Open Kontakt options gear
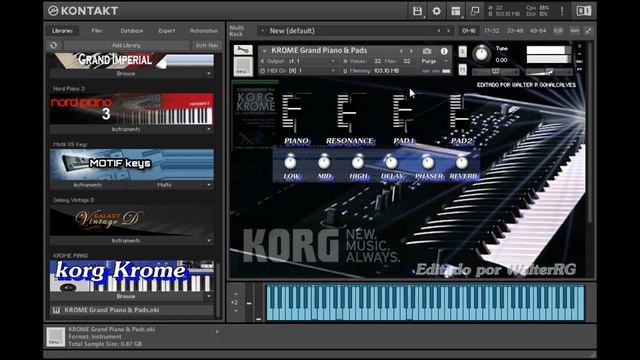640x360 pixels. tap(436, 11)
